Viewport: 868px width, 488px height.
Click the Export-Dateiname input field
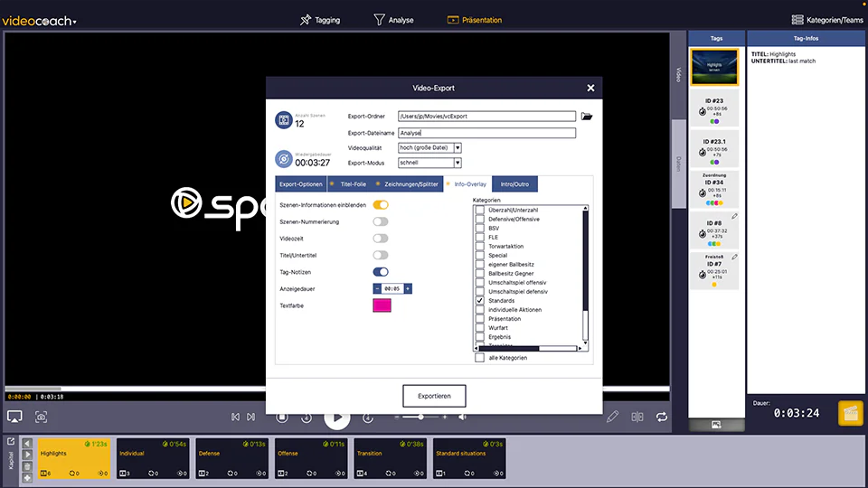[486, 133]
